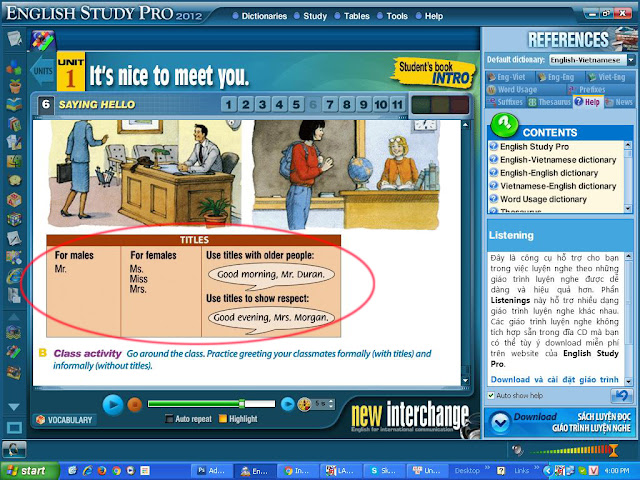Open the open-book sidebar icon
This screenshot has width=640, height=480.
point(14,105)
